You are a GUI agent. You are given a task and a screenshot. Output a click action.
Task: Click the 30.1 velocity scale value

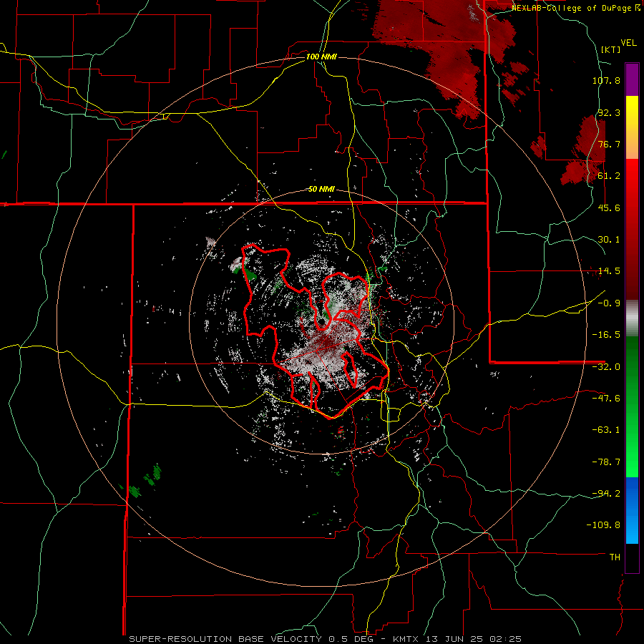click(609, 240)
